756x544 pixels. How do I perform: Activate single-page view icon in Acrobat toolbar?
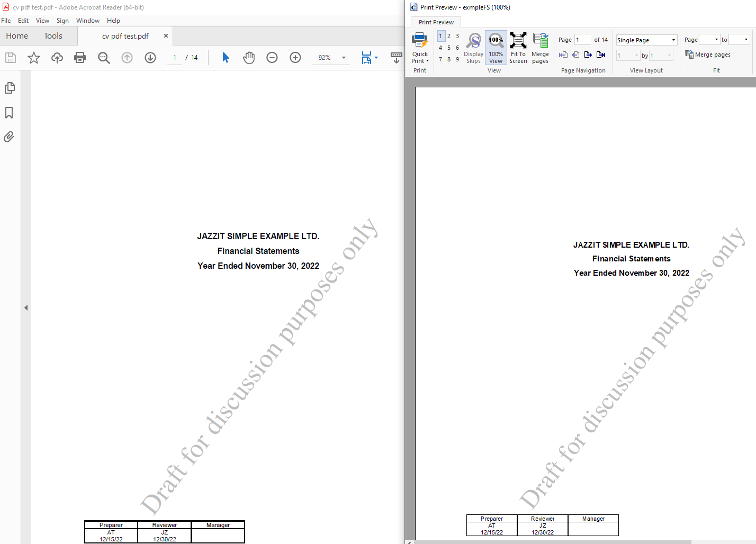(x=366, y=58)
